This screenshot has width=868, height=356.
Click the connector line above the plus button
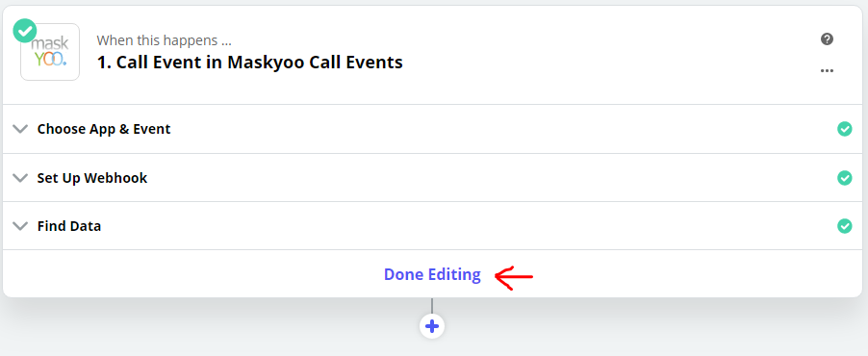432,306
